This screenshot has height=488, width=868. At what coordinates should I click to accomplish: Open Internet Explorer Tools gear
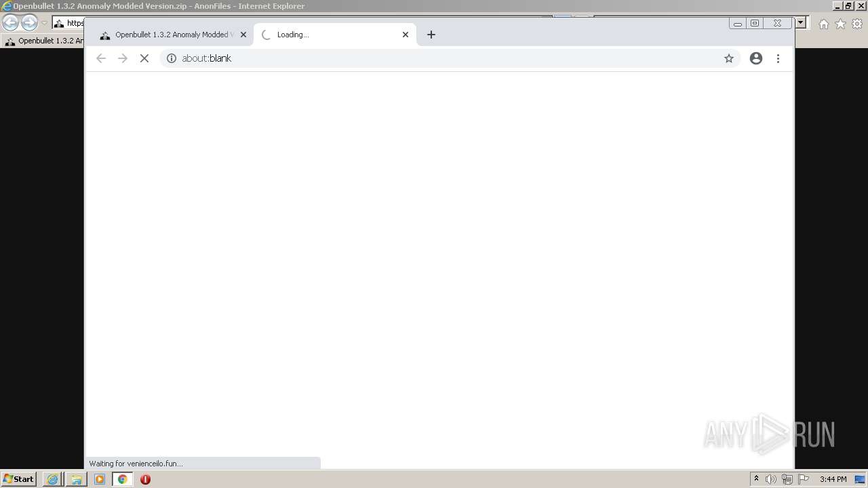(857, 24)
